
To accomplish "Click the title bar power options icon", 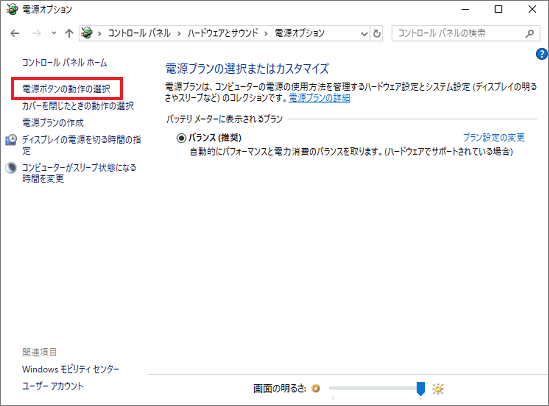I will (12, 9).
